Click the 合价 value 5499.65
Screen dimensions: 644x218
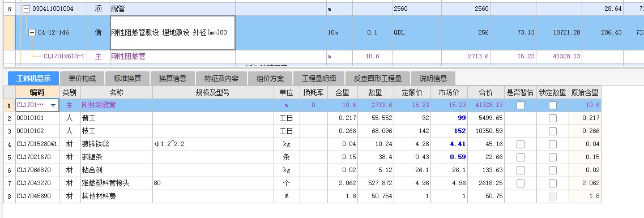485,118
